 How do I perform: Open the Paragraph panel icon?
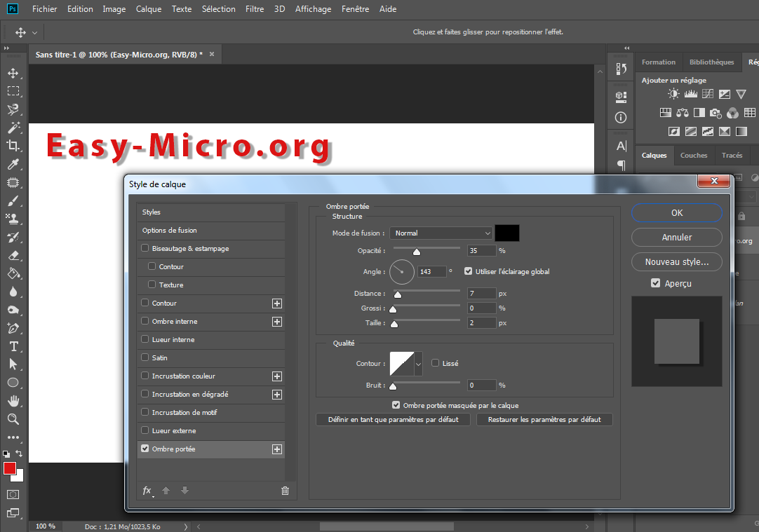click(x=621, y=165)
